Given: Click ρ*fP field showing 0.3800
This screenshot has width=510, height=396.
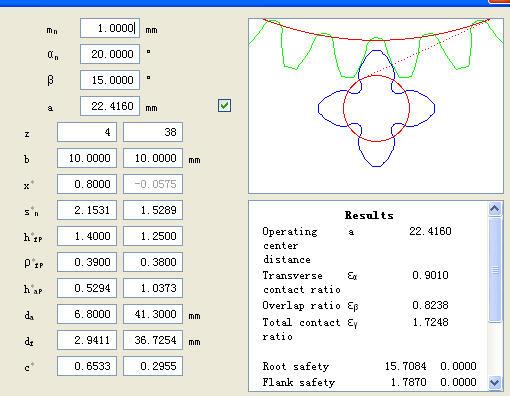Looking at the screenshot, I should pos(153,262).
